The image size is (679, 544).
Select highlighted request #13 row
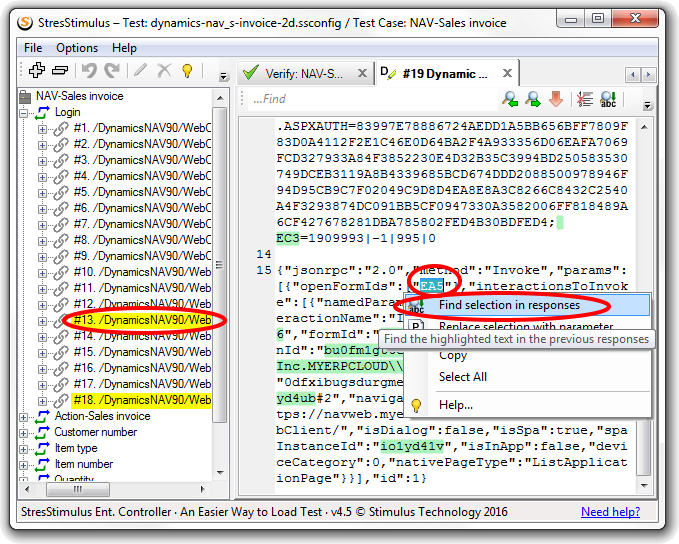(142, 320)
